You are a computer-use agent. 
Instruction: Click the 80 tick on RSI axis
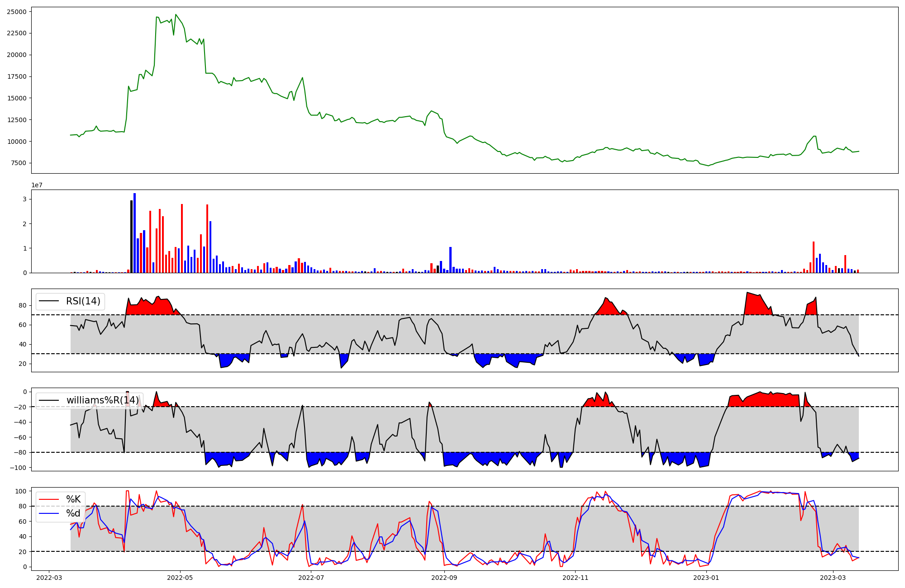tap(23, 306)
